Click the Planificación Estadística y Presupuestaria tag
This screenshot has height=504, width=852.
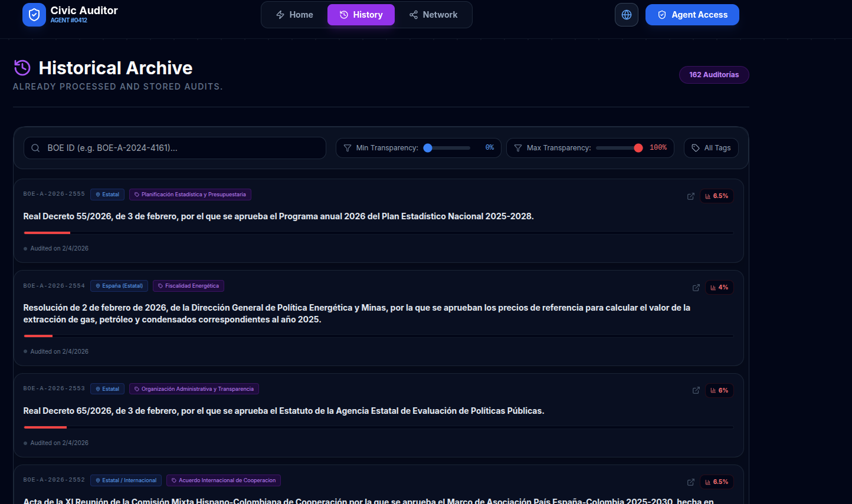tap(190, 195)
